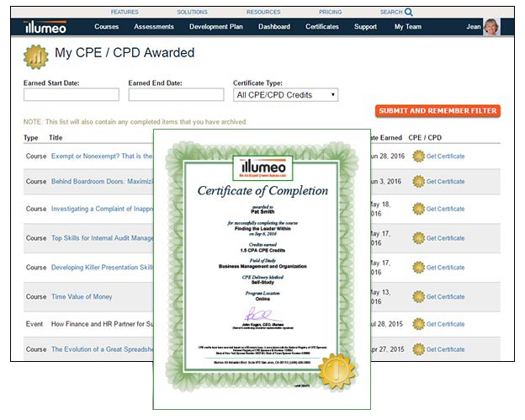Open the Behind Boardroom Doors course link
Image resolution: width=525 pixels, height=420 pixels.
pyautogui.click(x=102, y=181)
